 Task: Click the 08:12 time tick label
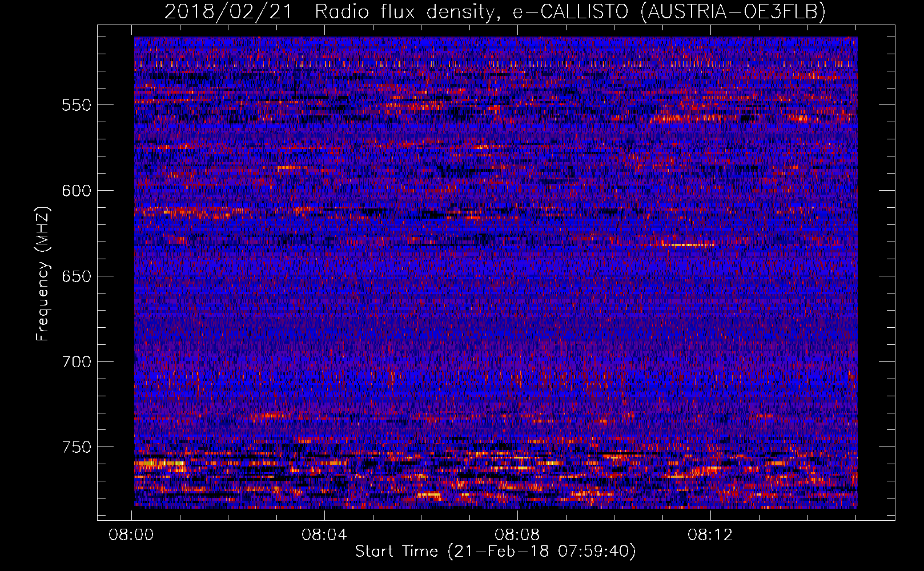point(710,535)
